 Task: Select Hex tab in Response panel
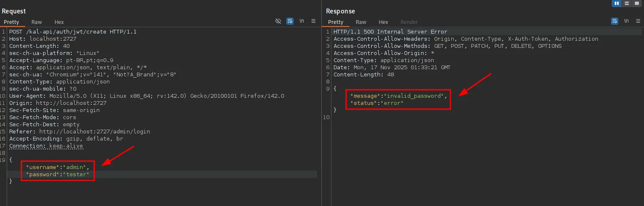pos(383,22)
